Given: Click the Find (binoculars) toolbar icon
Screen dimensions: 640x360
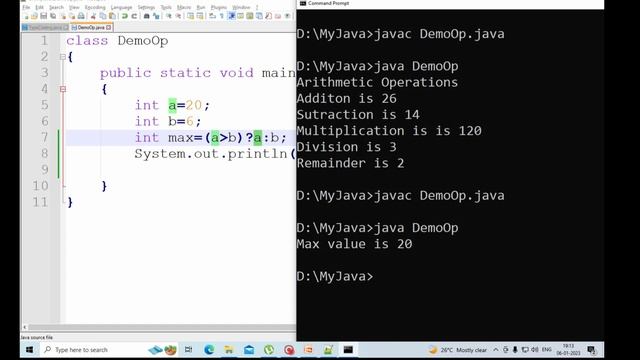Looking at the screenshot, I should click(x=147, y=16).
